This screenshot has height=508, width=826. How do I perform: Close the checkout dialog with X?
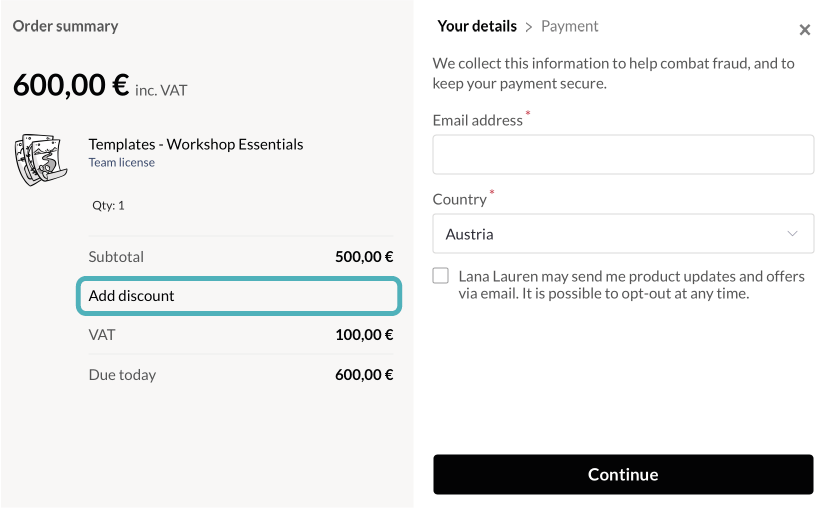[804, 30]
